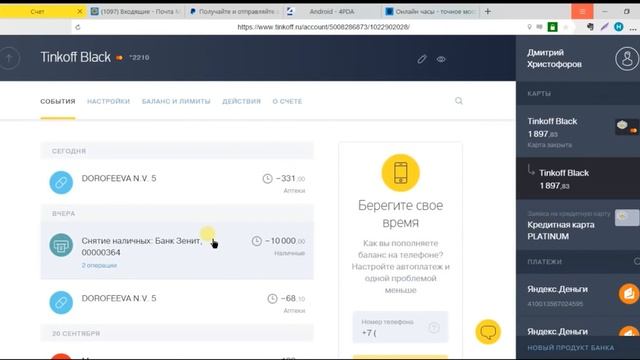Switch to the О СЧЕТЕ tab
This screenshot has height=360, width=640.
click(287, 101)
